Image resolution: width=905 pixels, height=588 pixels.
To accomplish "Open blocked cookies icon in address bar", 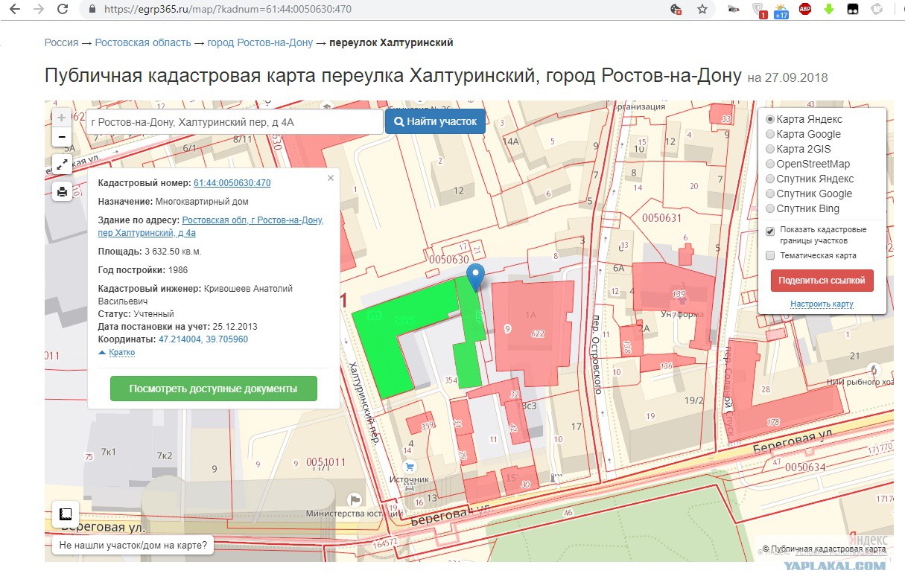I will point(676,10).
